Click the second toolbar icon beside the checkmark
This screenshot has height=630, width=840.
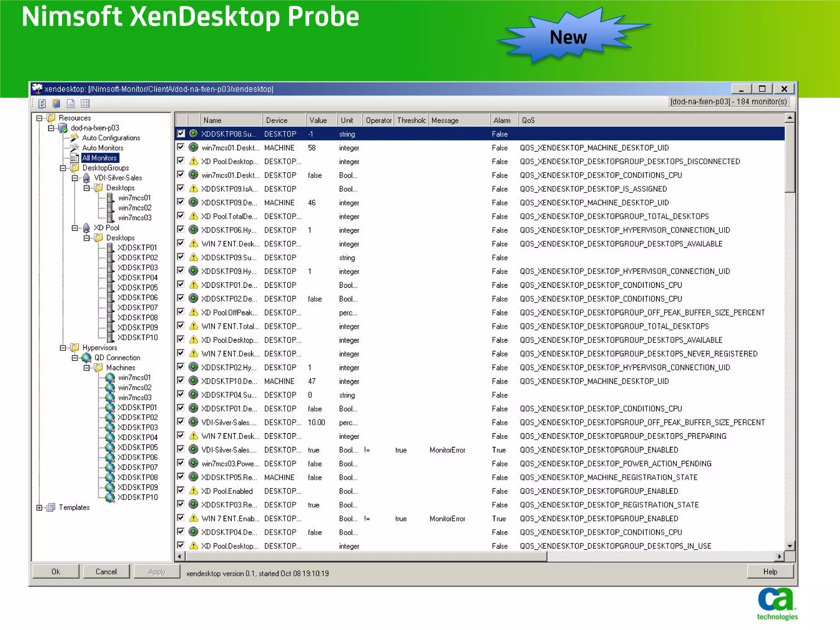coord(57,103)
